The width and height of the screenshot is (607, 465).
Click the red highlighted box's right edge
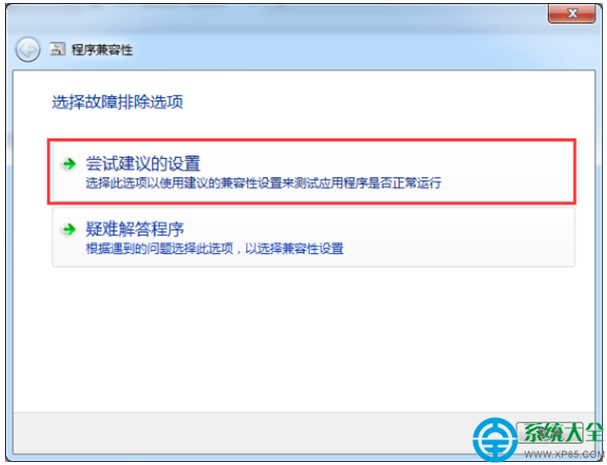[x=575, y=172]
